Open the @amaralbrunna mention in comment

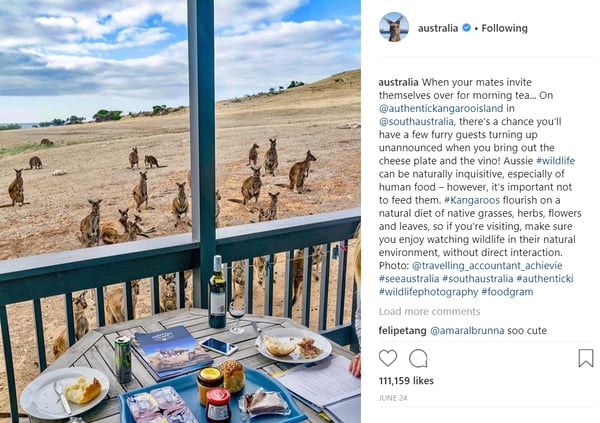(x=467, y=330)
